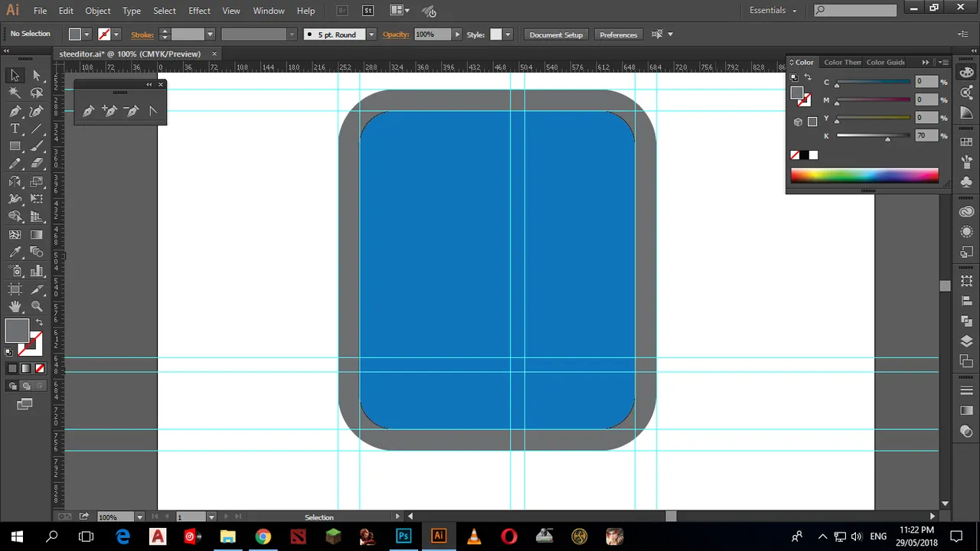Select the Paintbrush tool
980x551 pixels.
(x=37, y=146)
